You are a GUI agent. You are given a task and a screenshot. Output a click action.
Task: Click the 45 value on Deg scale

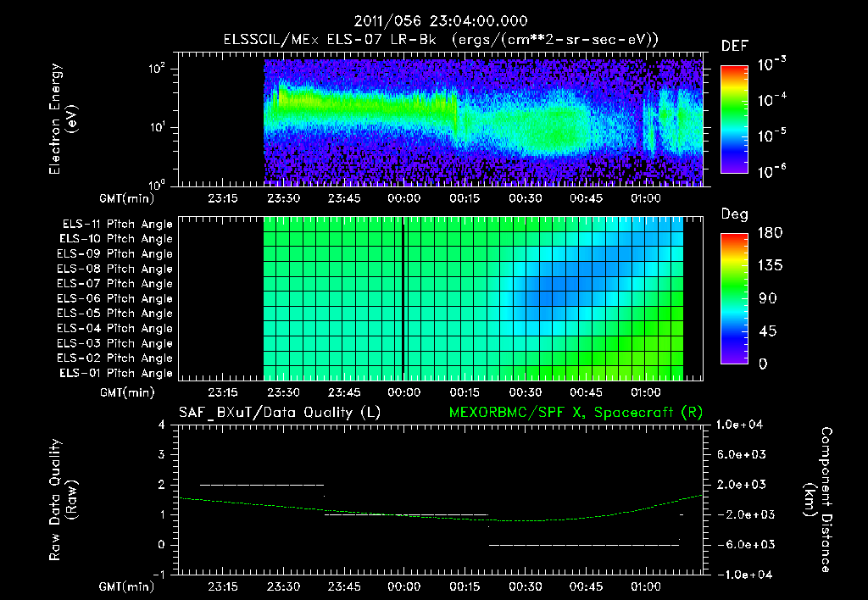click(768, 331)
